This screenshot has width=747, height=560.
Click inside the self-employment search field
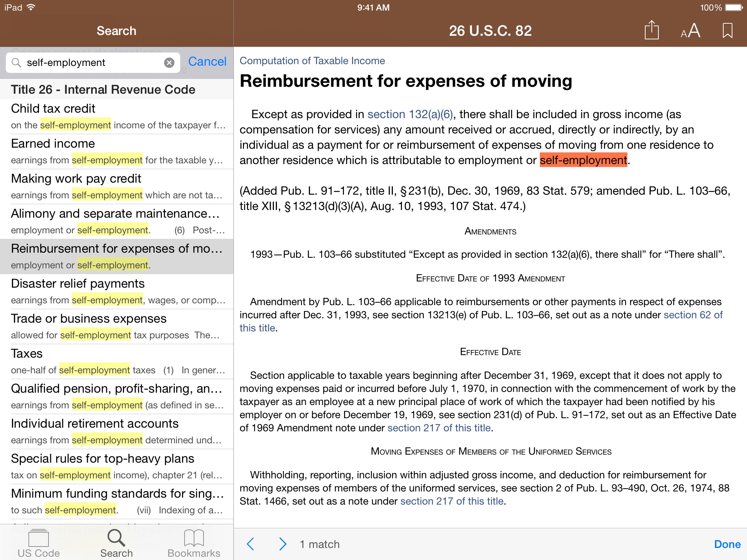pos(91,63)
